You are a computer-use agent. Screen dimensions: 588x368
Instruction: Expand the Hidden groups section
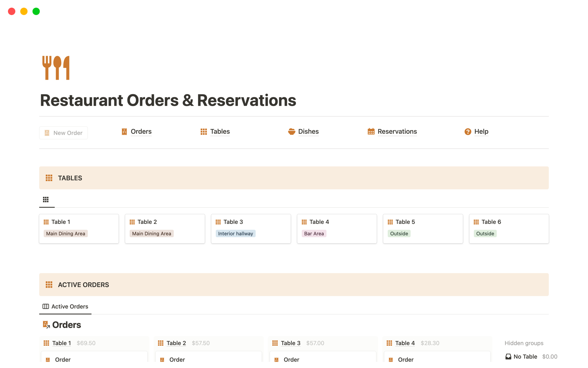(524, 343)
